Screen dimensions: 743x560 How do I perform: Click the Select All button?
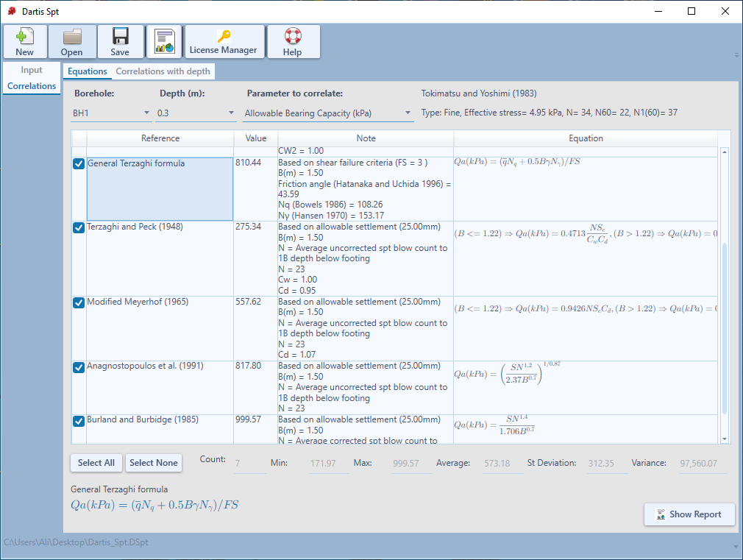click(96, 463)
